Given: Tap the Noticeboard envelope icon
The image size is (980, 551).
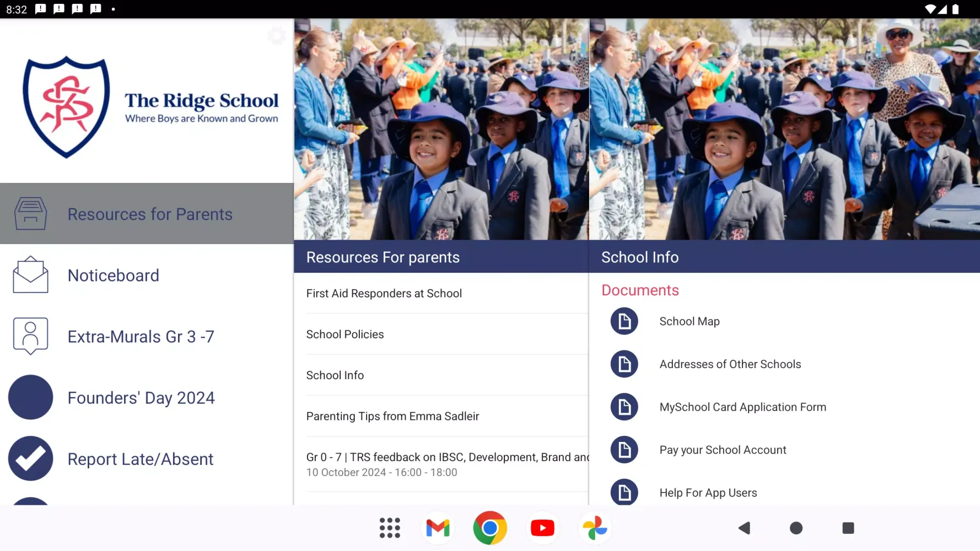Looking at the screenshot, I should (30, 275).
